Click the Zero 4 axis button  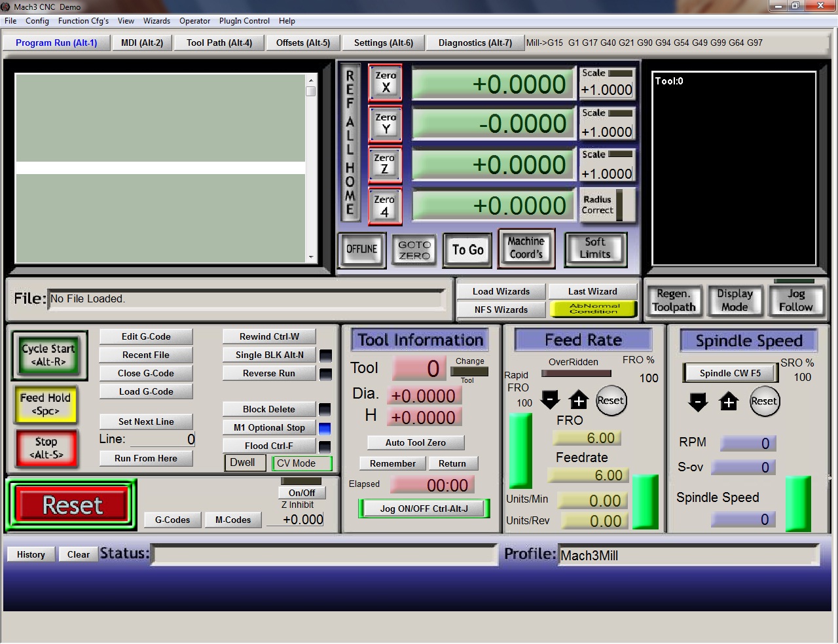point(385,206)
